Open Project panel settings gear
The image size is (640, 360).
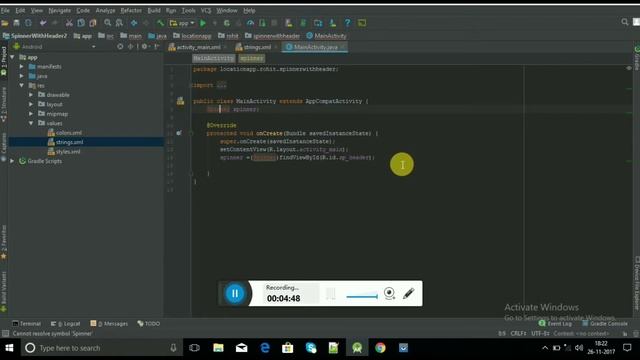point(144,47)
